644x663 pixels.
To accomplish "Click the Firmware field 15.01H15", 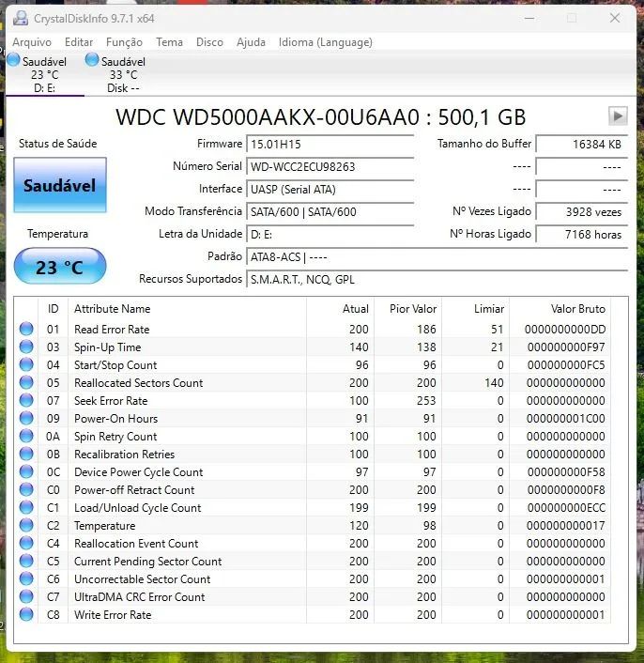I will point(330,145).
